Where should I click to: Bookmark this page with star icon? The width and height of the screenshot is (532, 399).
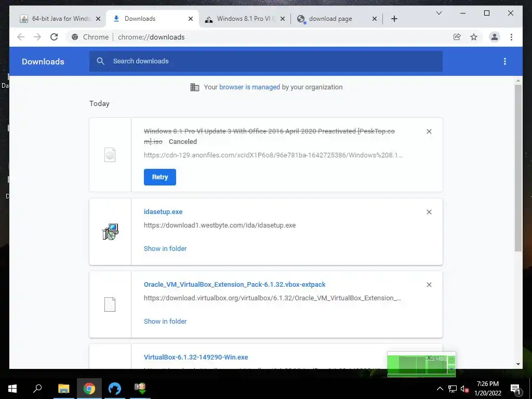(474, 37)
